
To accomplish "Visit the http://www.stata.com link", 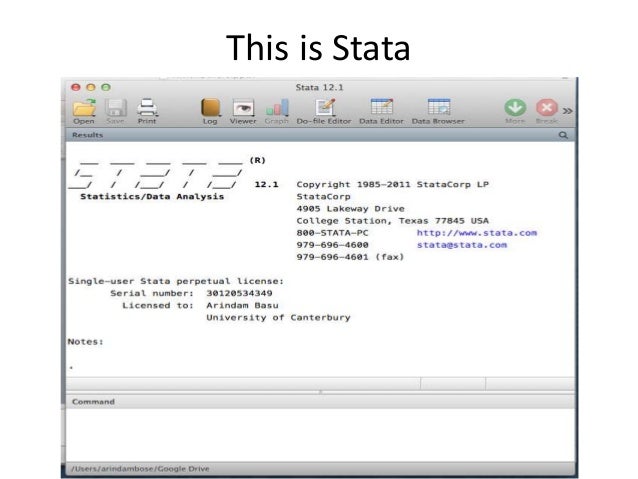I will click(477, 233).
